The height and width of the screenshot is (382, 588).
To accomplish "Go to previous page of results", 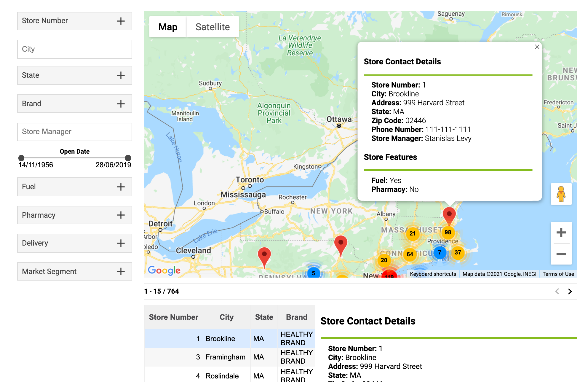I will pos(557,292).
